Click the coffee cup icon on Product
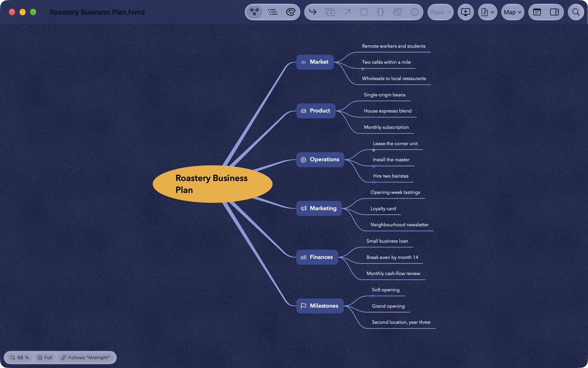 click(304, 111)
